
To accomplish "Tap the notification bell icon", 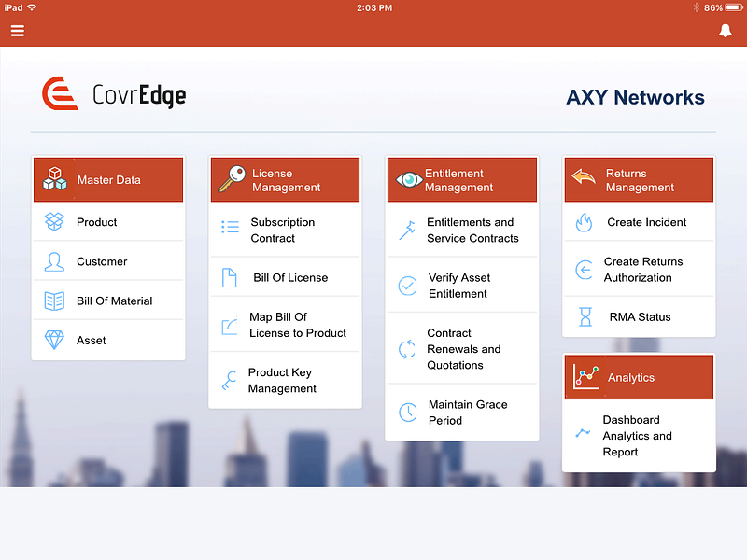I will click(x=726, y=31).
